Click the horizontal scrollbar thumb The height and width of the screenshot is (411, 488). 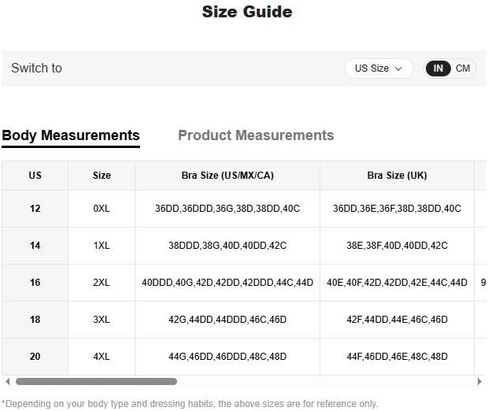click(x=96, y=381)
